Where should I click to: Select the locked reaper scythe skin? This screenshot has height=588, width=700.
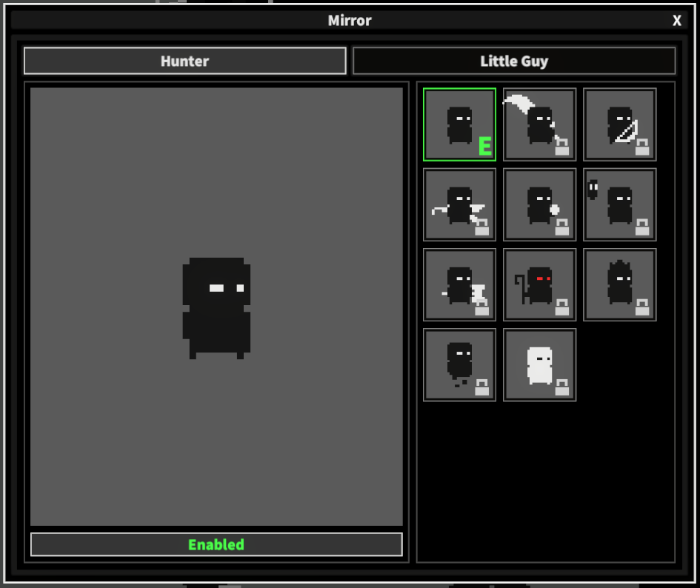coord(539,124)
